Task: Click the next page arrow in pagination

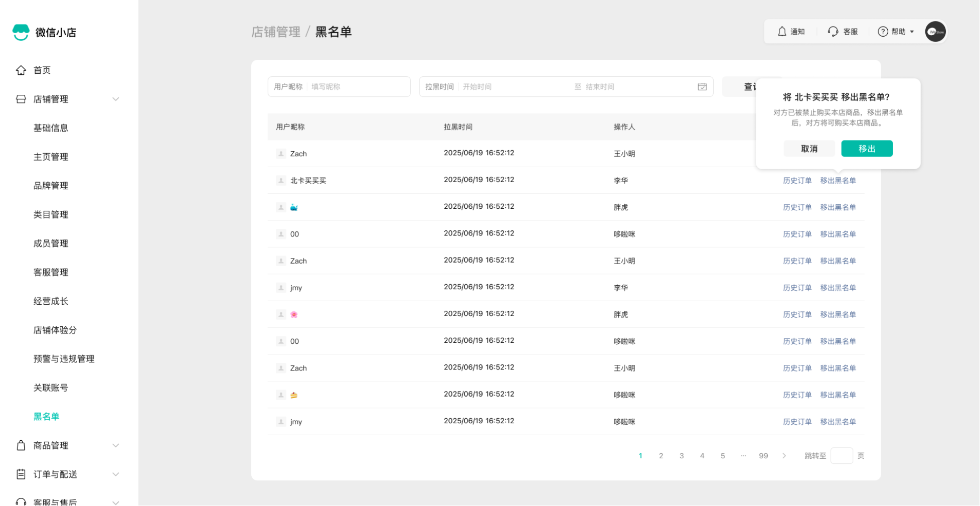Action: pyautogui.click(x=784, y=456)
